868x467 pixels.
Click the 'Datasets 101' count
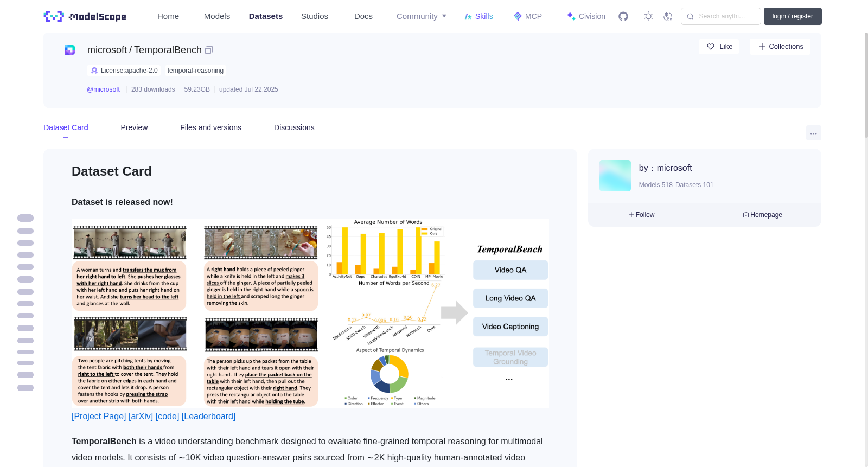pyautogui.click(x=694, y=185)
